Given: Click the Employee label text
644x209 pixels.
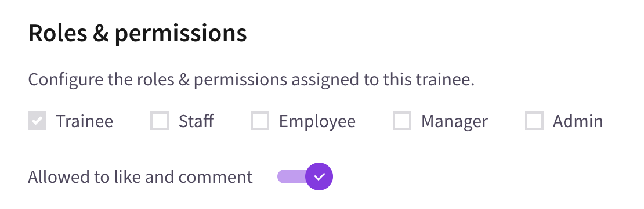Looking at the screenshot, I should coord(317,121).
